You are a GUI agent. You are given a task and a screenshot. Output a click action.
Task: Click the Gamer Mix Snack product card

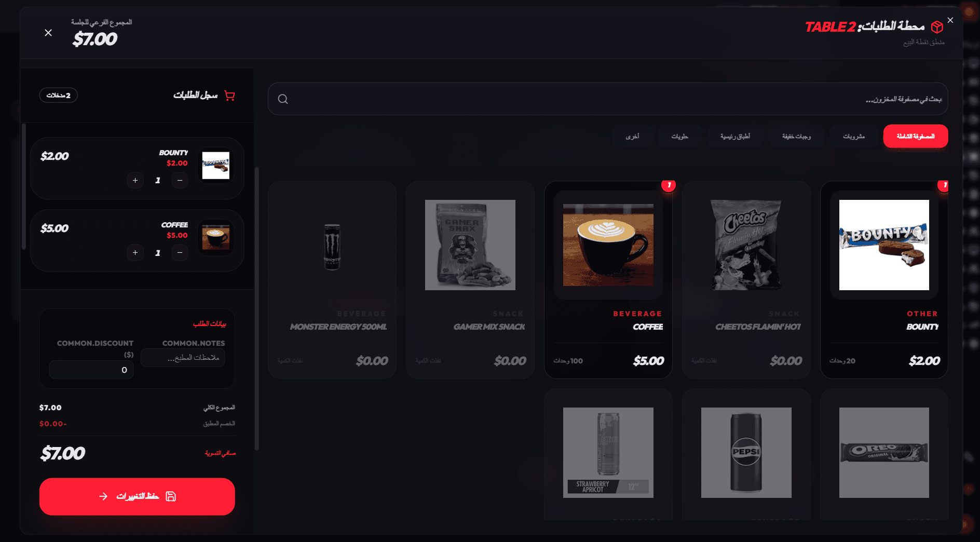(x=470, y=279)
